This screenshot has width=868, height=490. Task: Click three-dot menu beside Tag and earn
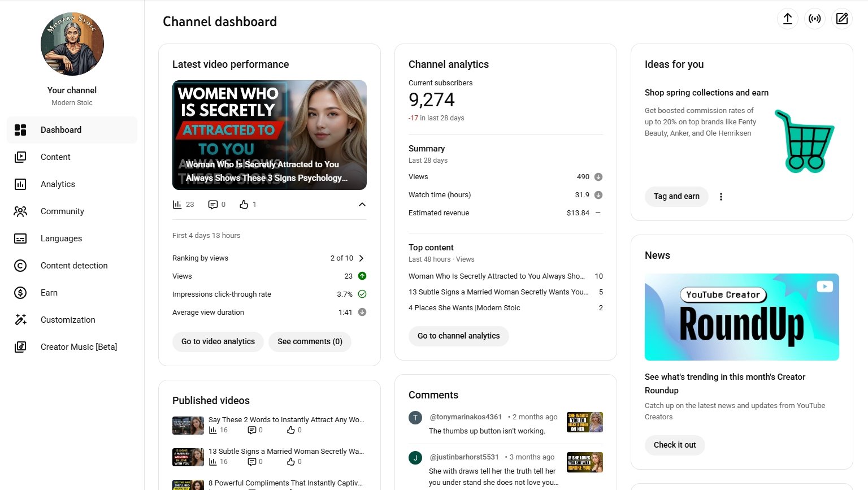(721, 197)
